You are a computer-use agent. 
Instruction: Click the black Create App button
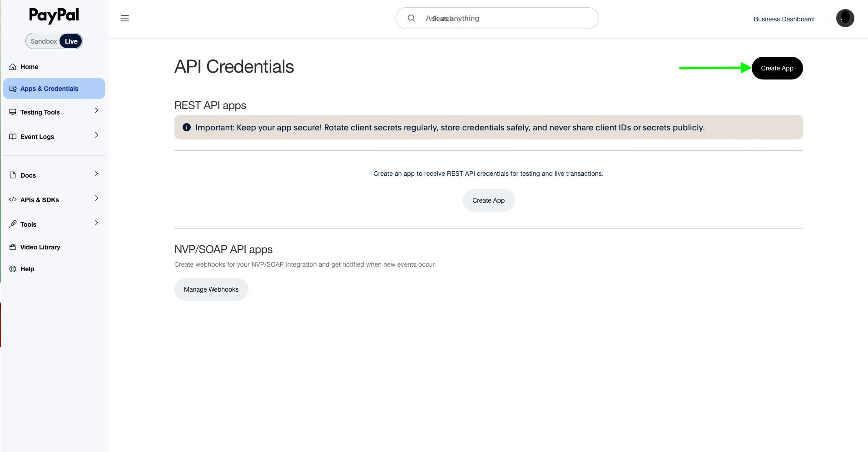pos(777,68)
